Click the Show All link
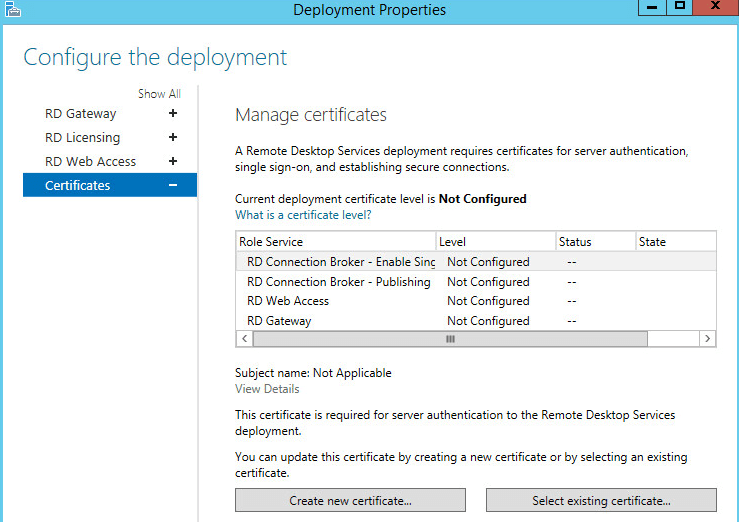This screenshot has height=522, width=739. pyautogui.click(x=159, y=94)
